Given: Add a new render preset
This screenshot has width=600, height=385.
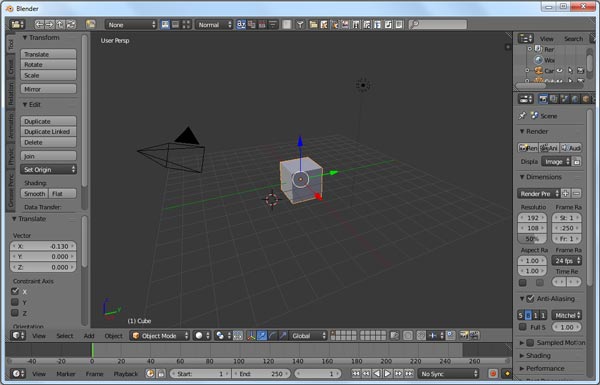Looking at the screenshot, I should [x=566, y=193].
